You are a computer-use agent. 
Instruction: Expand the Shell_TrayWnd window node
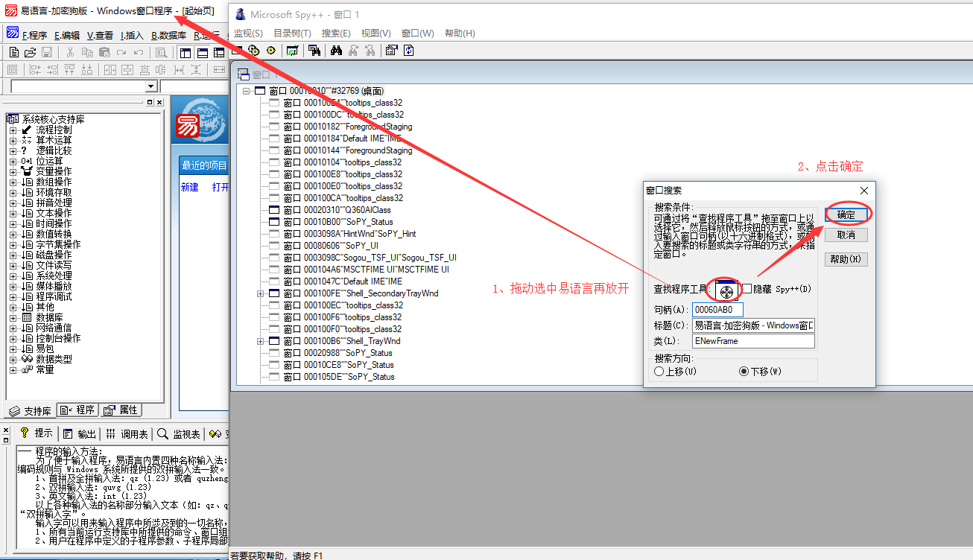point(261,341)
